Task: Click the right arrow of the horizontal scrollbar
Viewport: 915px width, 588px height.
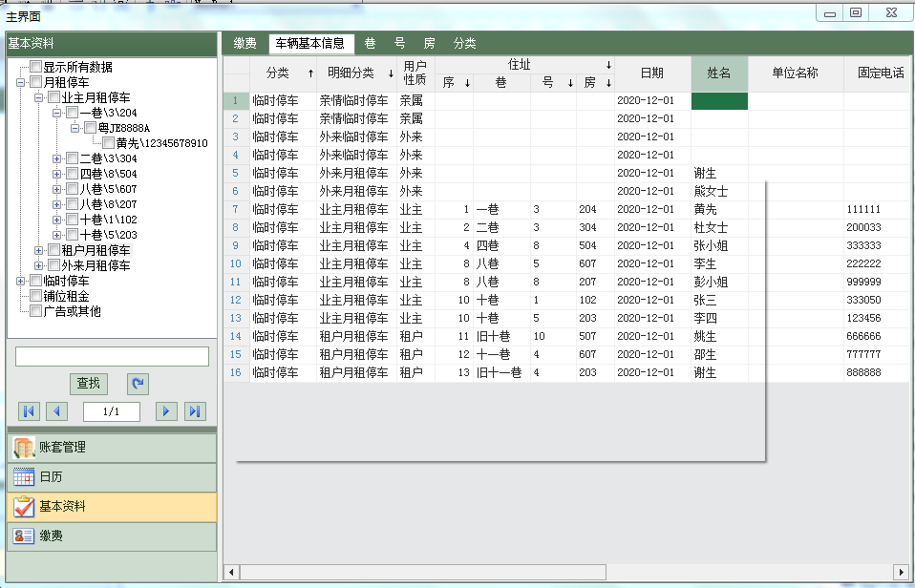Action: [x=901, y=572]
